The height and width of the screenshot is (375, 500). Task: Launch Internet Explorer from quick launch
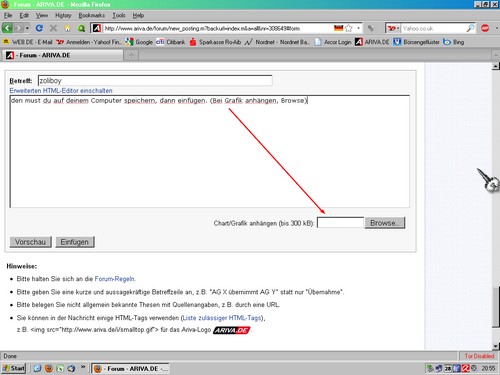pos(37,368)
